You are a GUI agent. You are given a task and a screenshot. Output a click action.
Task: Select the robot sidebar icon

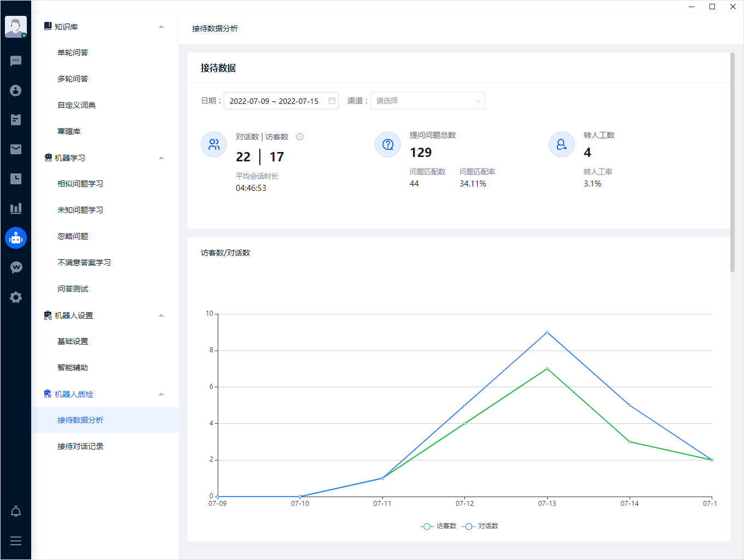16,238
